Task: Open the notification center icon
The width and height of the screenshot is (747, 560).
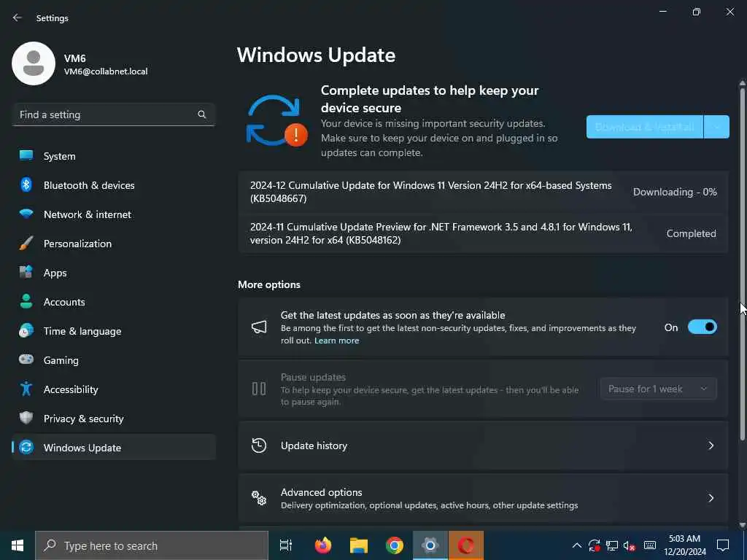Action: tap(723, 545)
